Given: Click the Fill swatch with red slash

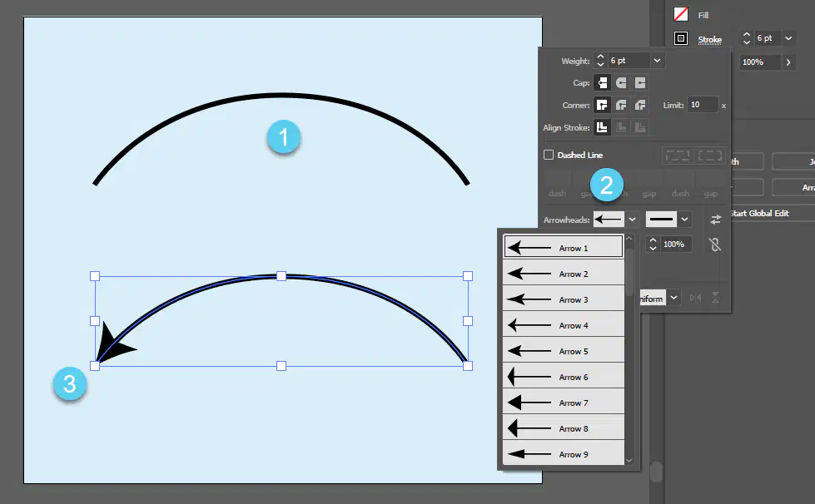Looking at the screenshot, I should 681,14.
